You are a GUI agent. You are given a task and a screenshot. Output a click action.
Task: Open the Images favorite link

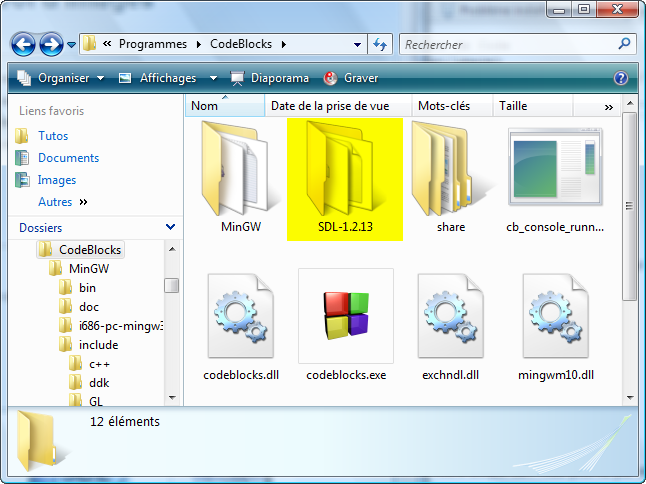tap(57, 180)
